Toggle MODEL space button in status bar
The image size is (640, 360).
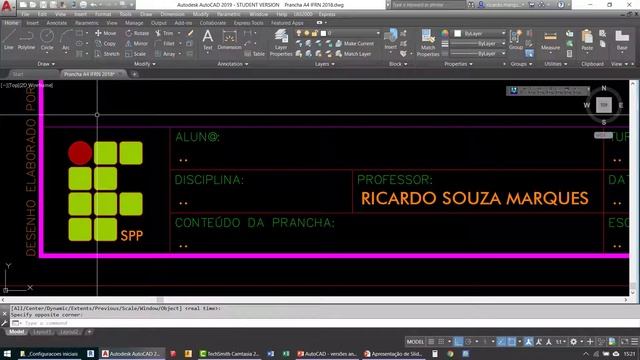point(416,342)
